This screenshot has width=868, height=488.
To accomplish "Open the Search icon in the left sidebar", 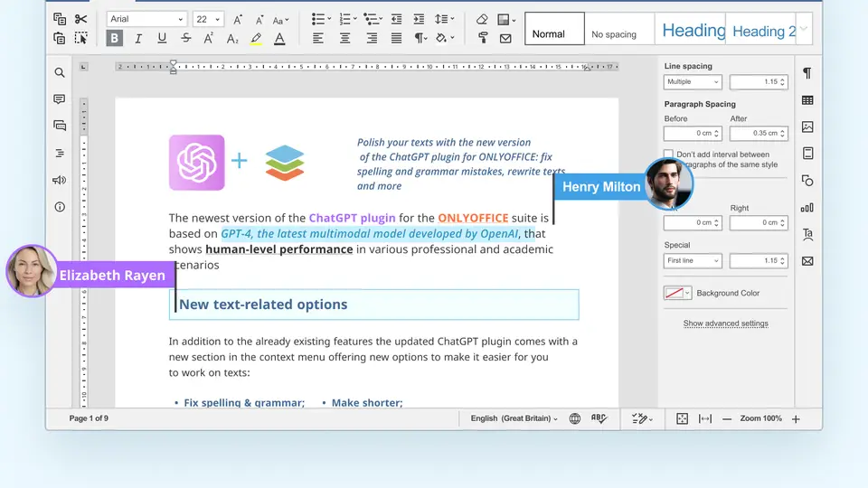I will (60, 72).
